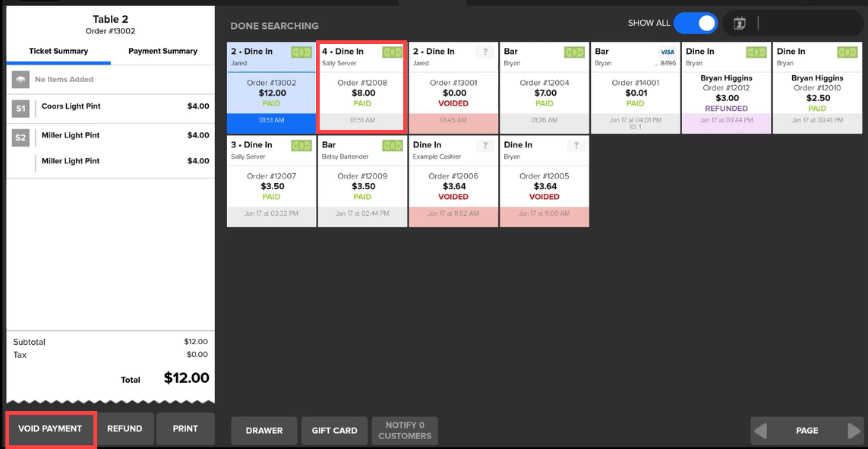
Task: Go to previous page with left arrow
Action: tap(760, 431)
